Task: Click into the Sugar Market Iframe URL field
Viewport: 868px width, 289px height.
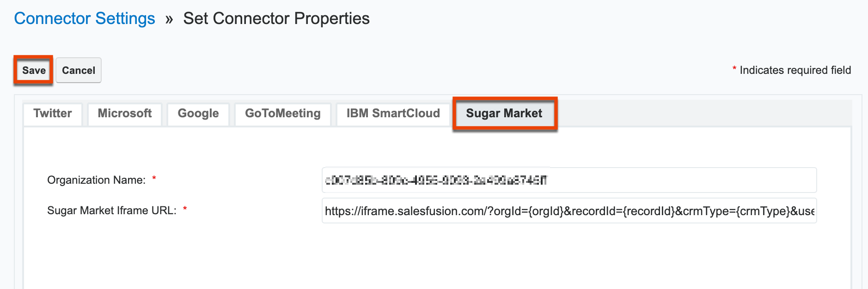Action: (x=569, y=211)
